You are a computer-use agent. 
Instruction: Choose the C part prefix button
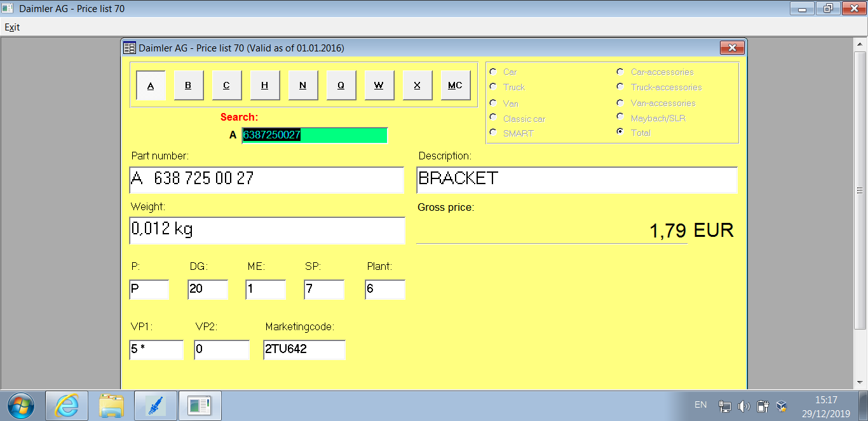pos(227,86)
